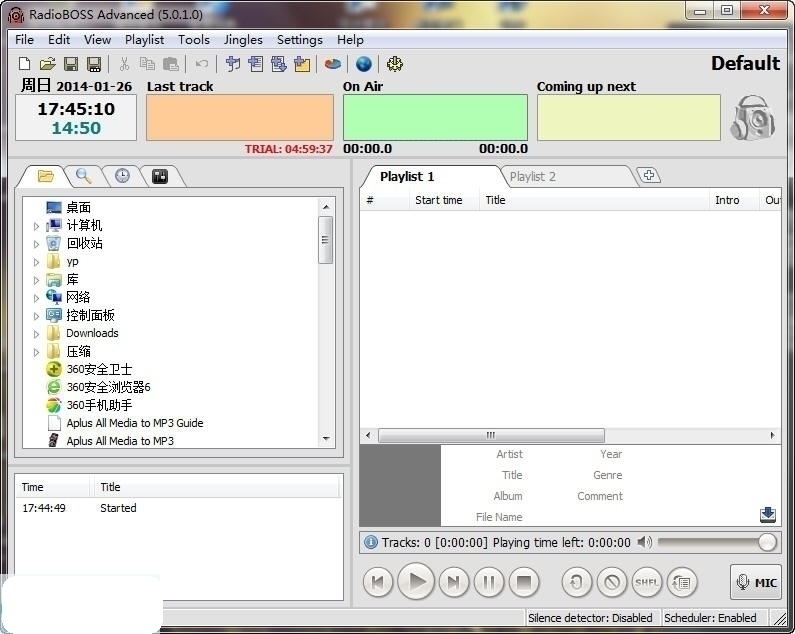Click the globe broadcast icon

364,64
